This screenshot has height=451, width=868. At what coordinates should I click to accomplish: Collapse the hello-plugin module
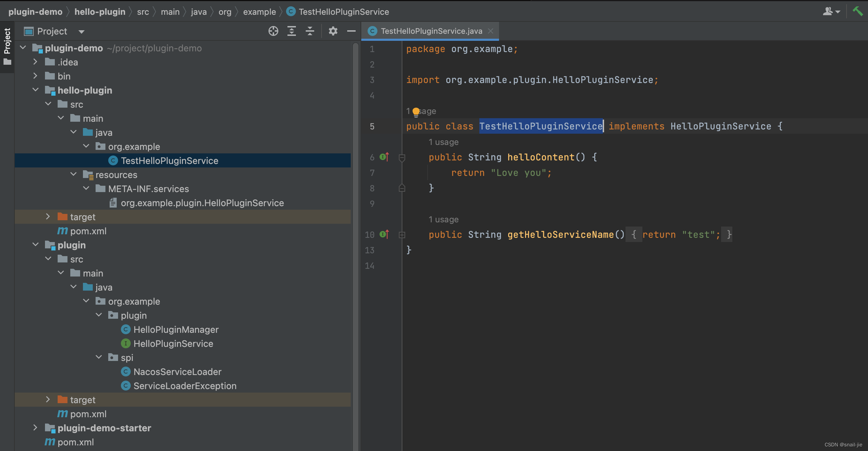(35, 90)
